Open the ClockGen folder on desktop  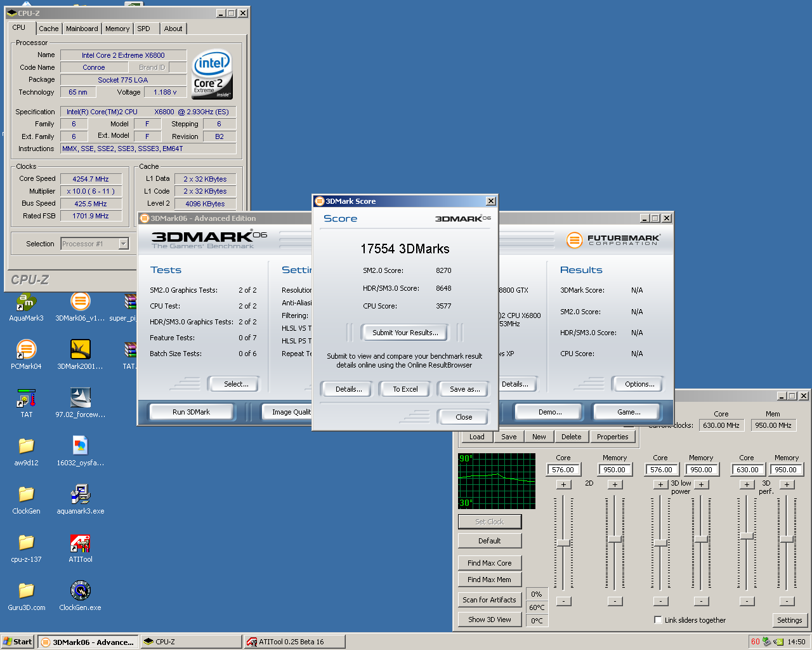tap(26, 500)
